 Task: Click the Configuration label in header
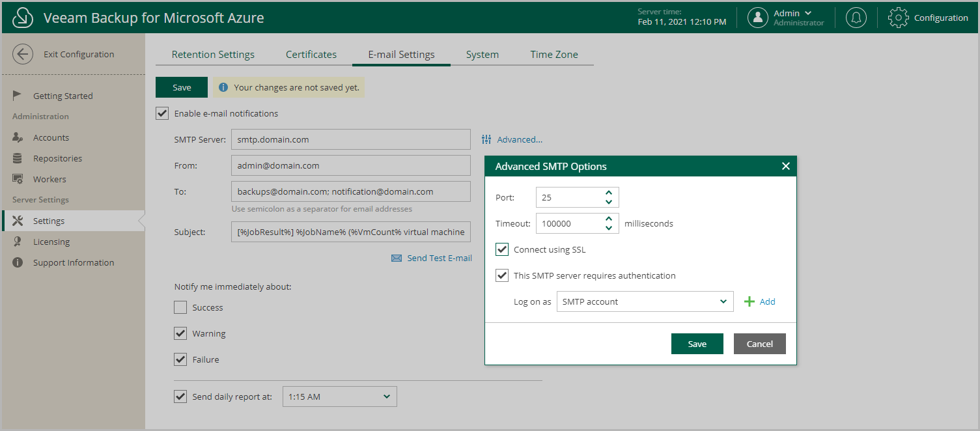click(941, 18)
